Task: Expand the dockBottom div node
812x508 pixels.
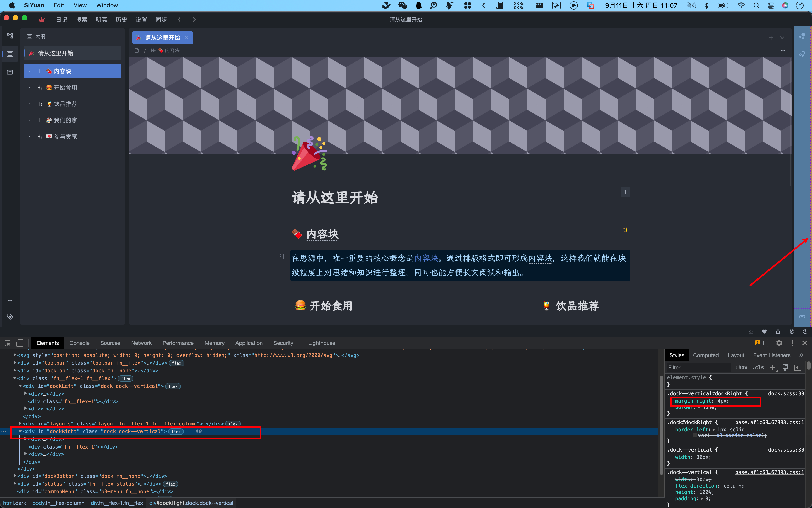Action: (x=15, y=476)
